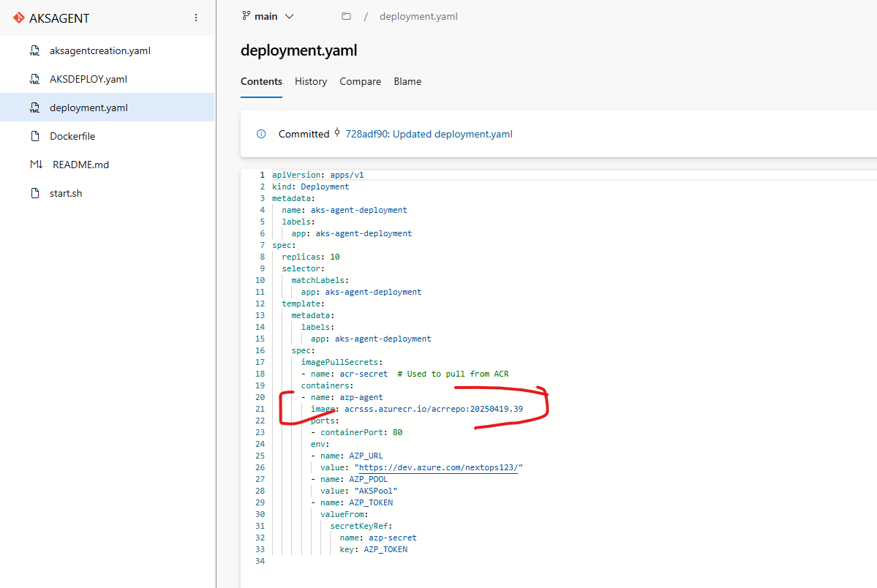Click the acrsss.azurecr.io image value

coord(434,409)
